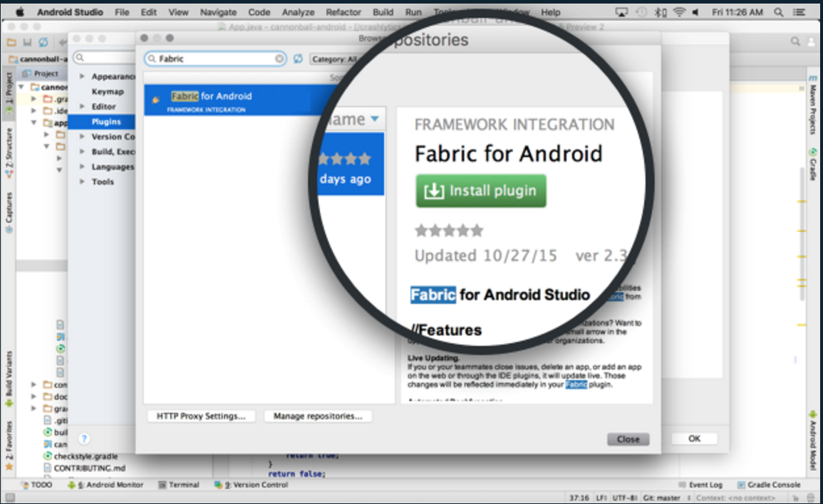Open the Build menu
The width and height of the screenshot is (823, 504).
click(383, 12)
